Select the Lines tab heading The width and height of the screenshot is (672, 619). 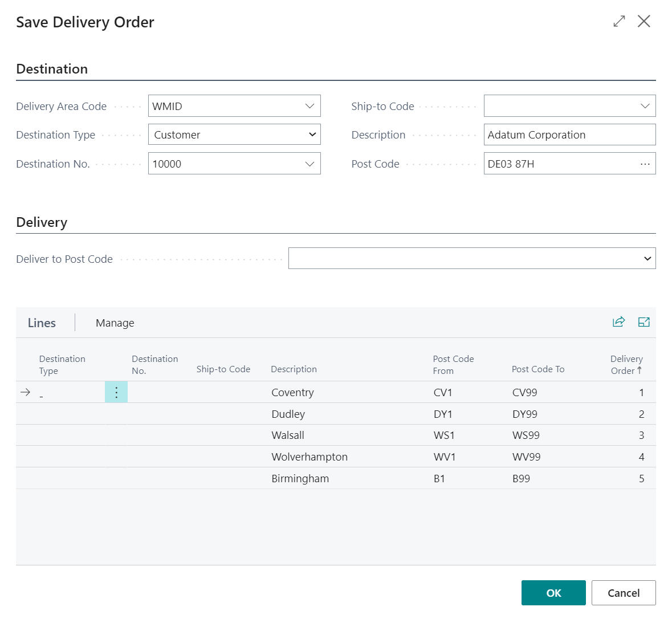(42, 323)
